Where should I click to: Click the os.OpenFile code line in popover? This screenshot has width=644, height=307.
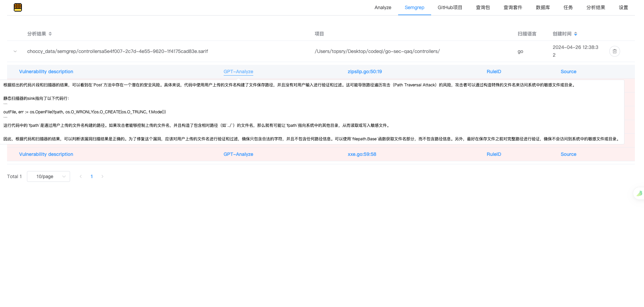pyautogui.click(x=85, y=112)
